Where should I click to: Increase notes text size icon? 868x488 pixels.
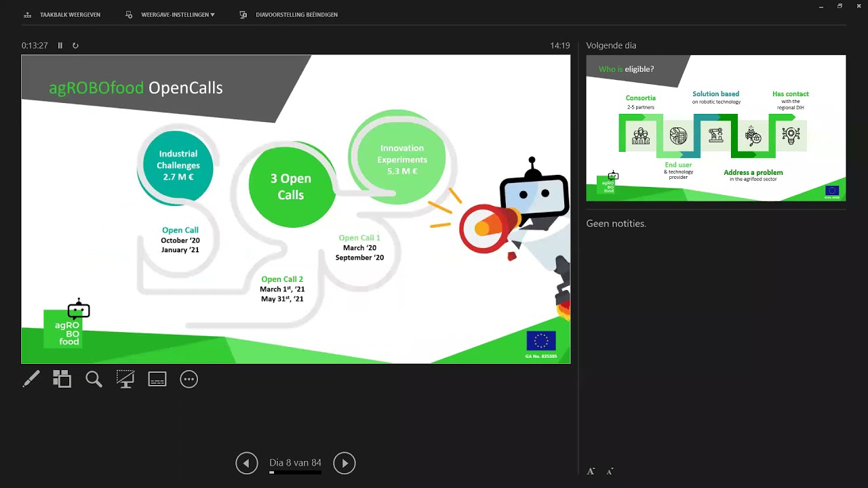591,471
